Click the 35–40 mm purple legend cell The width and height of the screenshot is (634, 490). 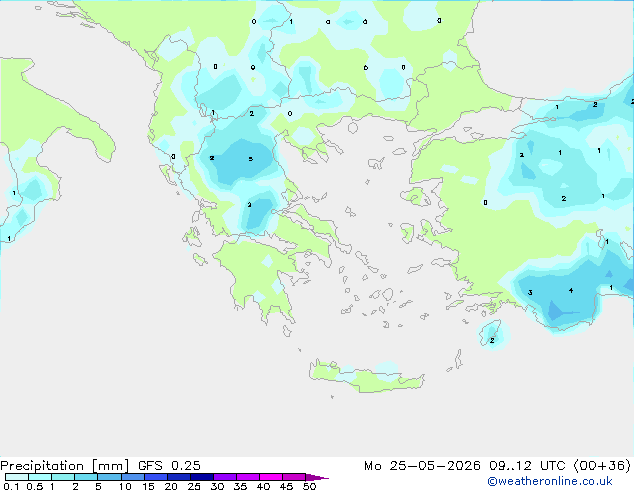(x=248, y=477)
